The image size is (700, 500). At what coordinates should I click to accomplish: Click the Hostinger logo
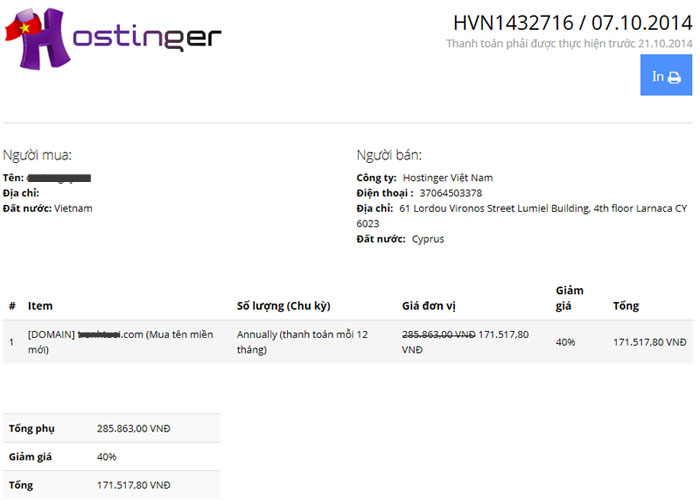(x=113, y=38)
